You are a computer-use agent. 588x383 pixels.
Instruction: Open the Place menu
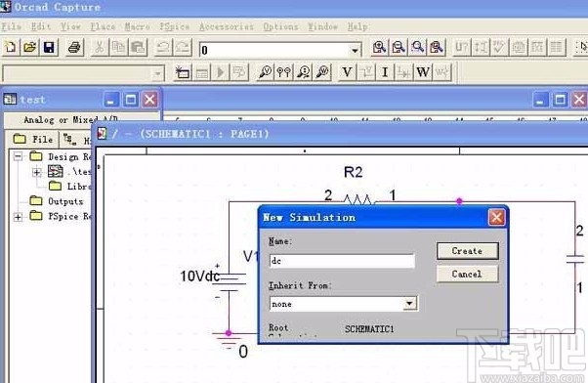point(103,26)
